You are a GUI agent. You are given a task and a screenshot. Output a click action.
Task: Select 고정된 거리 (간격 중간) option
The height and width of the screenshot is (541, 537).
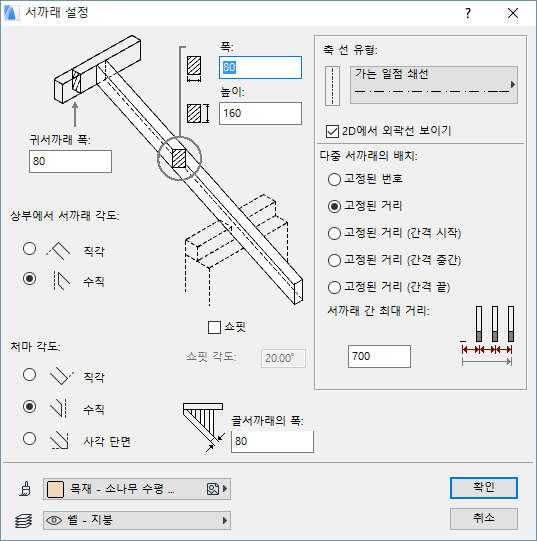[x=334, y=260]
